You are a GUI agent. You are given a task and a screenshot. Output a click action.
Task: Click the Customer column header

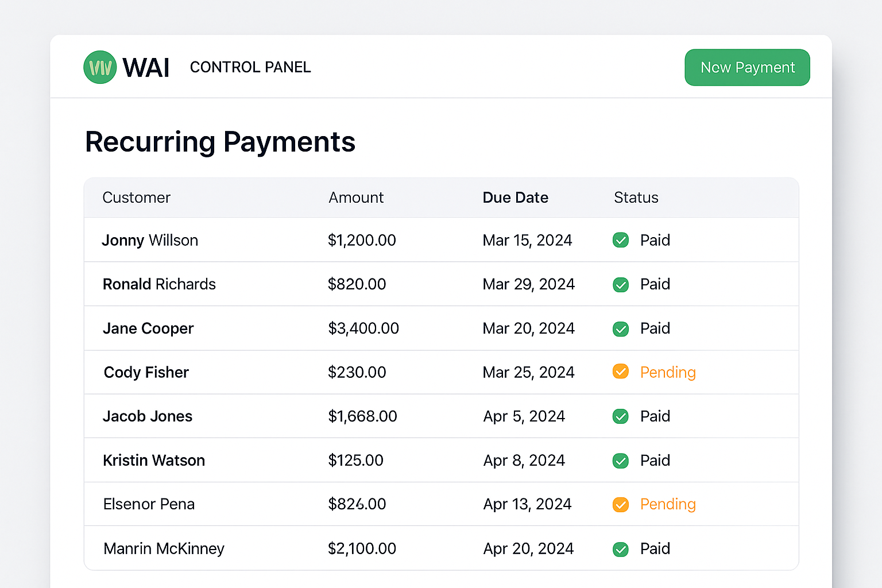(136, 197)
